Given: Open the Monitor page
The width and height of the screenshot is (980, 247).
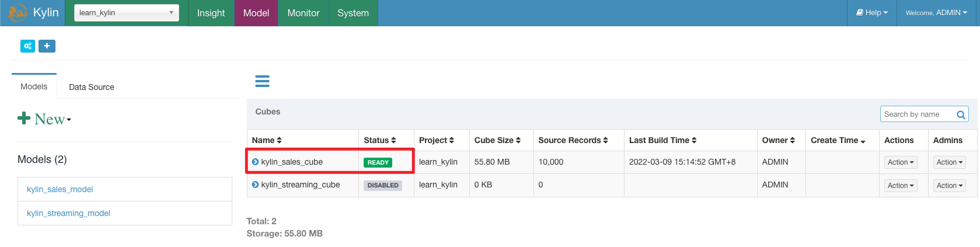Looking at the screenshot, I should pos(303,13).
